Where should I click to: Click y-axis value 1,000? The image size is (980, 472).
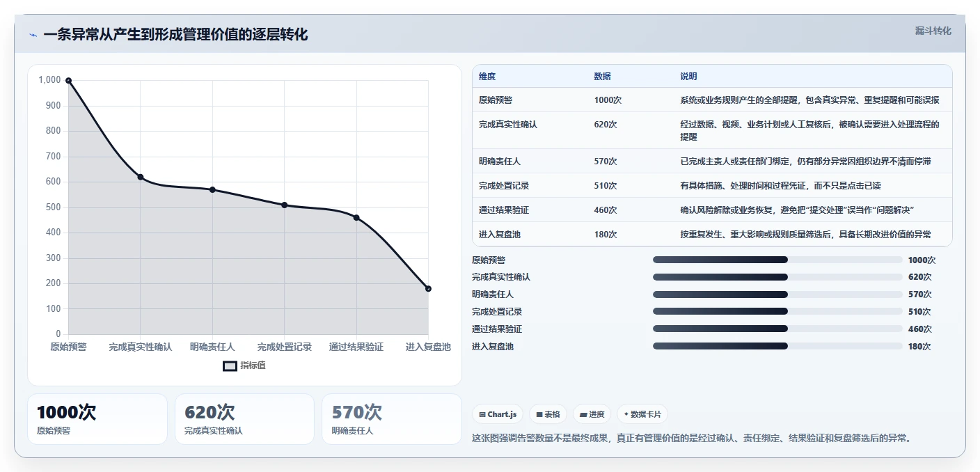point(50,80)
